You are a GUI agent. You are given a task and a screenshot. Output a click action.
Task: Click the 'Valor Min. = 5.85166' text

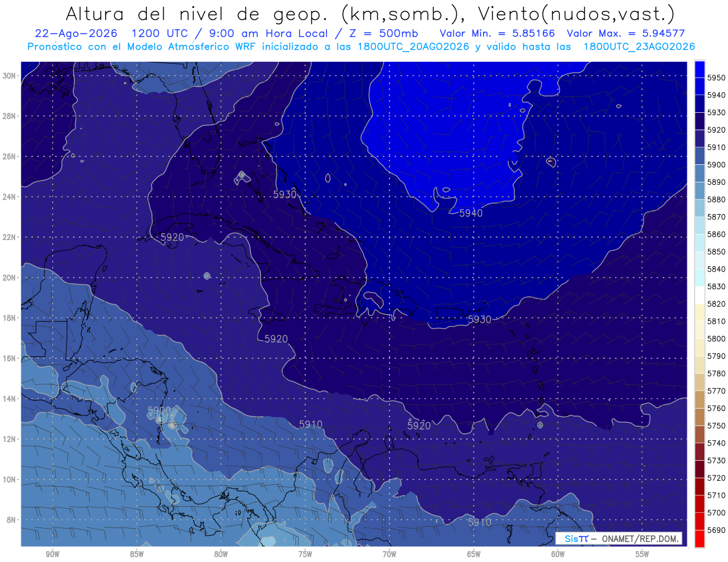coord(499,33)
